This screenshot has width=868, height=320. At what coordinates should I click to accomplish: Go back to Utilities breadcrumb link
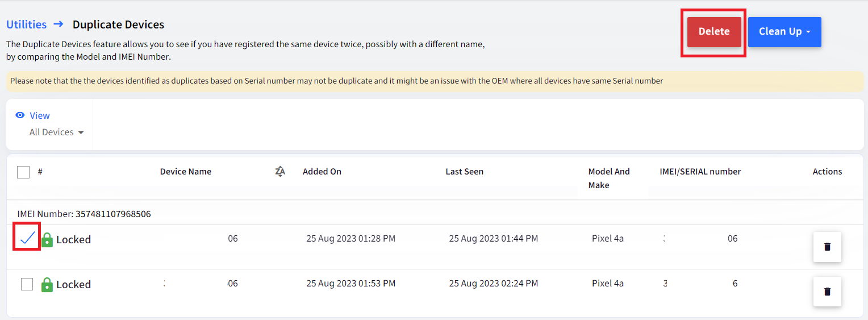pos(26,24)
